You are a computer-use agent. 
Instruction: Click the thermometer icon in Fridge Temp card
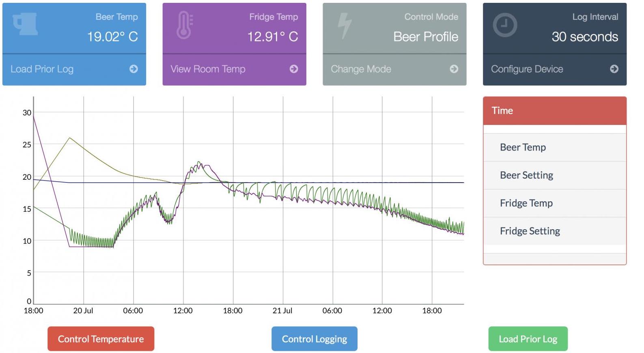point(185,25)
